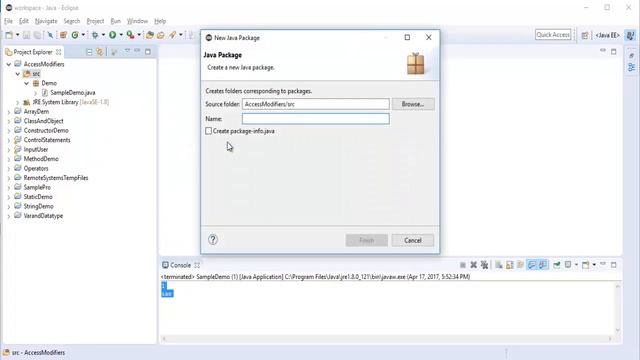
Task: Select the ConstructorDemo project
Action: (x=46, y=131)
